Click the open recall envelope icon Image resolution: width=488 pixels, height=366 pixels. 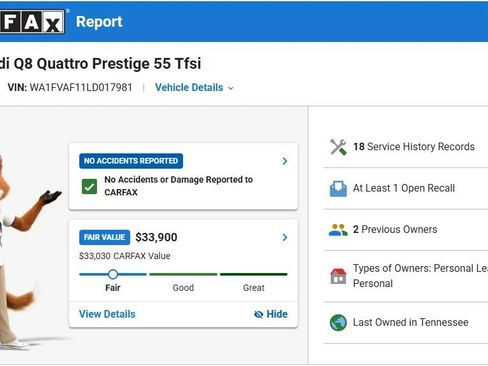pyautogui.click(x=338, y=189)
